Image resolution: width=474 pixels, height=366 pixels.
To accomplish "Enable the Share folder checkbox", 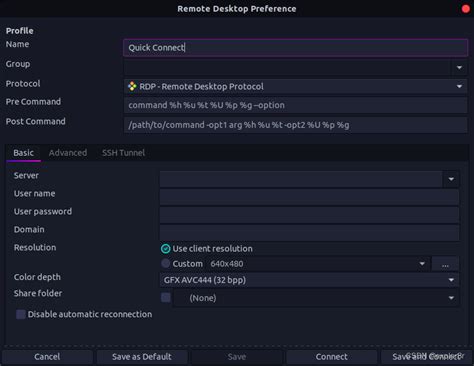I will (166, 297).
